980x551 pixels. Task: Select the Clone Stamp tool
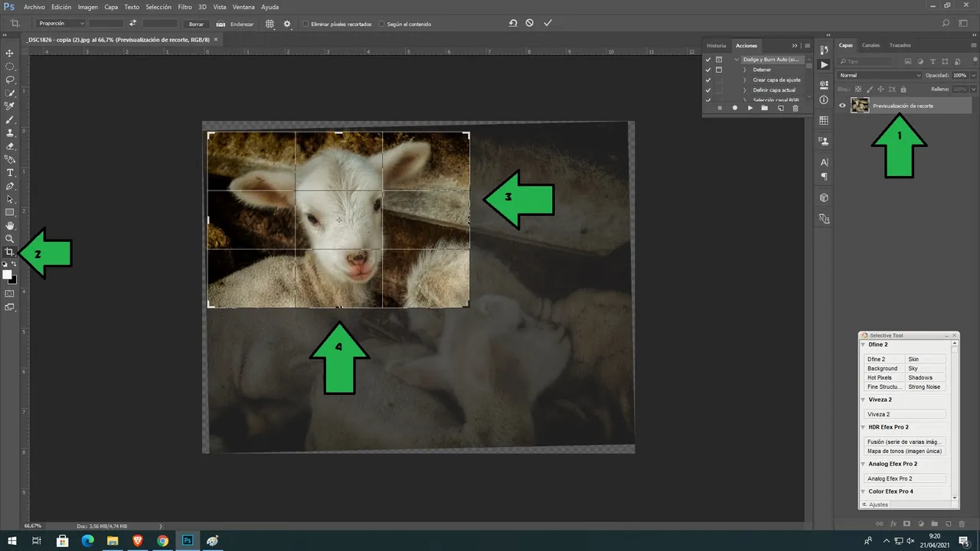pos(10,133)
